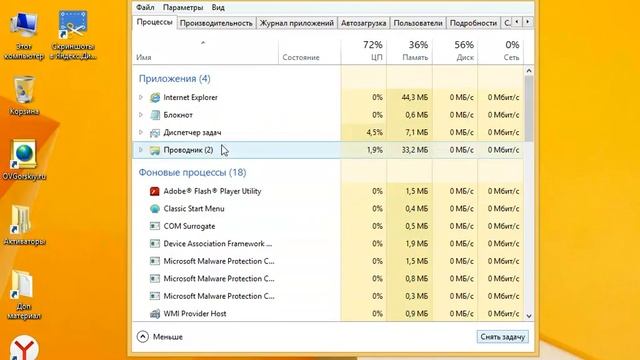
Task: Open Этот компьютер desktop icon
Action: tap(24, 36)
